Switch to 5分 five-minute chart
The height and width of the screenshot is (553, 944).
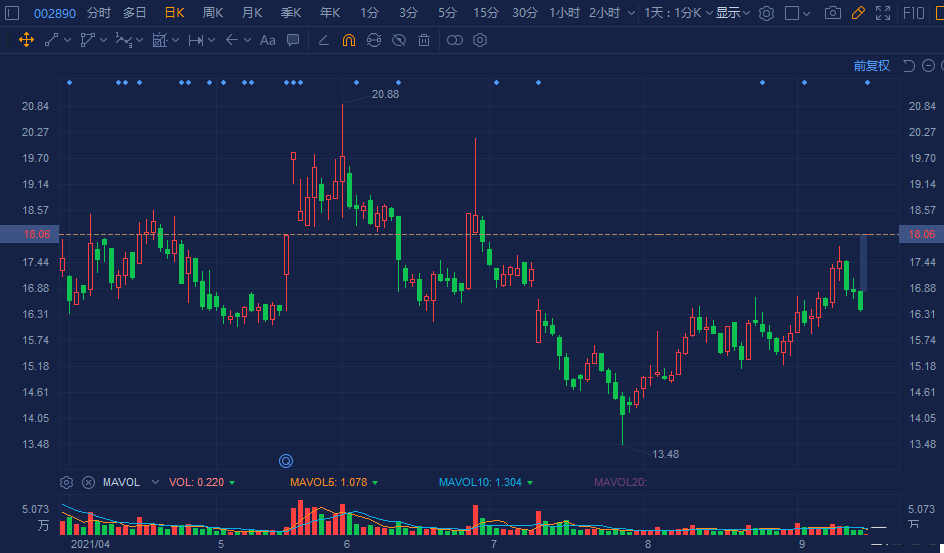click(x=447, y=13)
